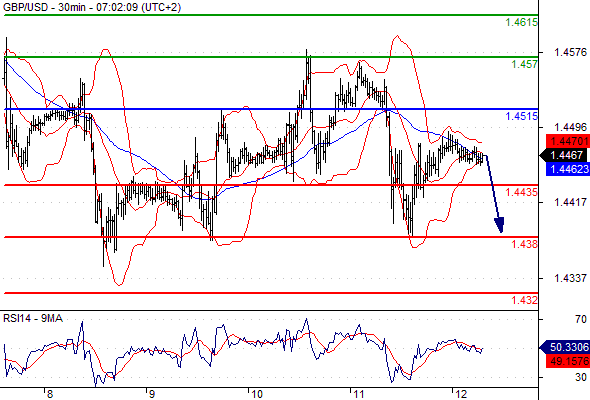
Task: Click the red 49.1576 RSI average tag
Action: click(568, 361)
